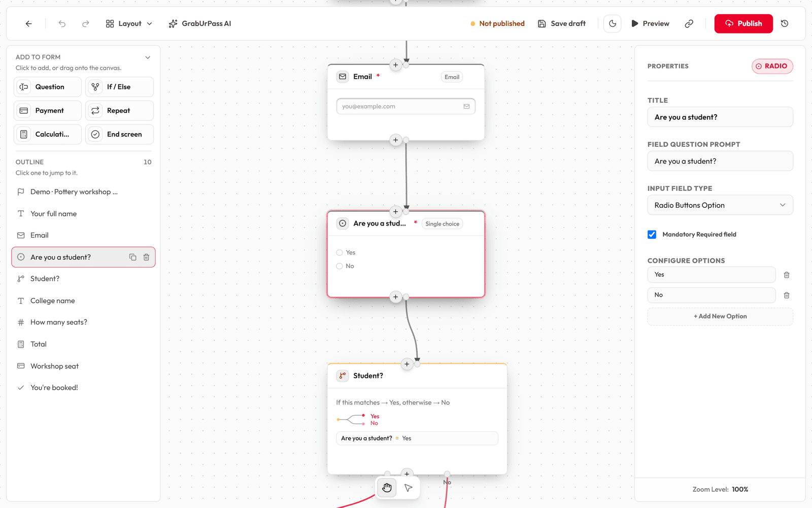This screenshot has height=508, width=812.
Task: Select the No radio option on canvas
Action: pos(340,266)
